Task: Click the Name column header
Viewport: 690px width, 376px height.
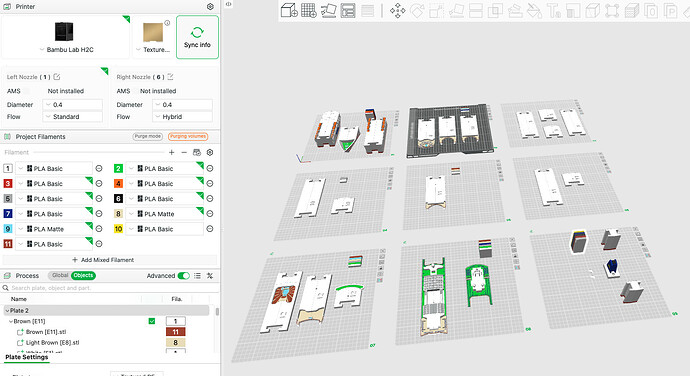Action: coord(19,299)
